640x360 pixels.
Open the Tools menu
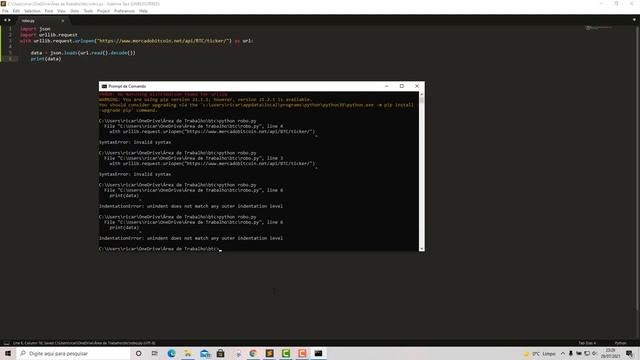pos(88,11)
